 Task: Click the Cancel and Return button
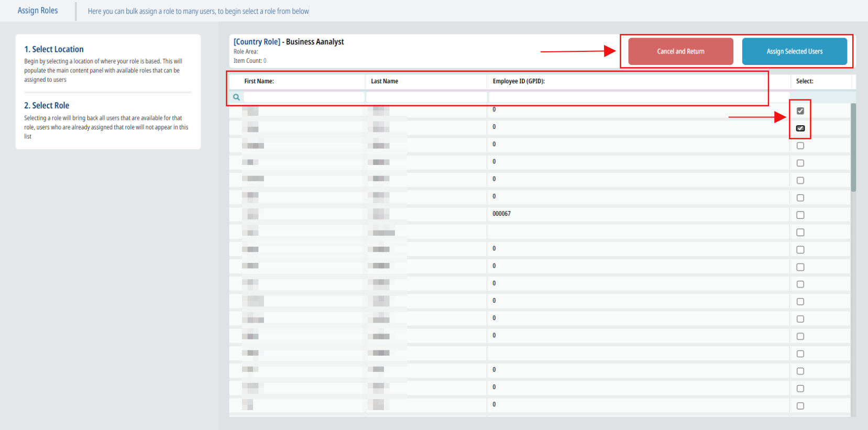[x=680, y=51]
